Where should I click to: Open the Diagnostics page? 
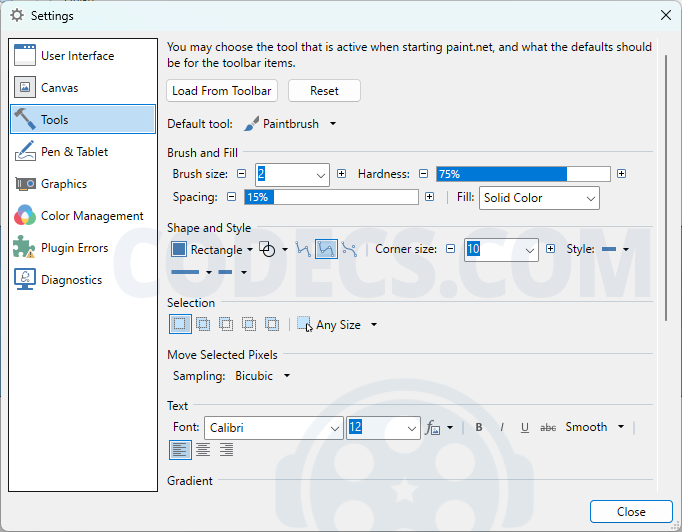pos(83,280)
